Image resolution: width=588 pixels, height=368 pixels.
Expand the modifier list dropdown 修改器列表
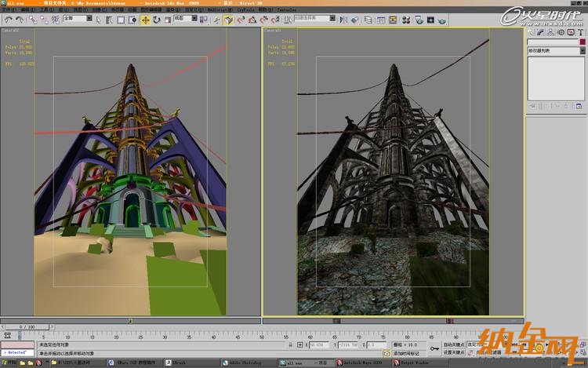click(x=556, y=50)
